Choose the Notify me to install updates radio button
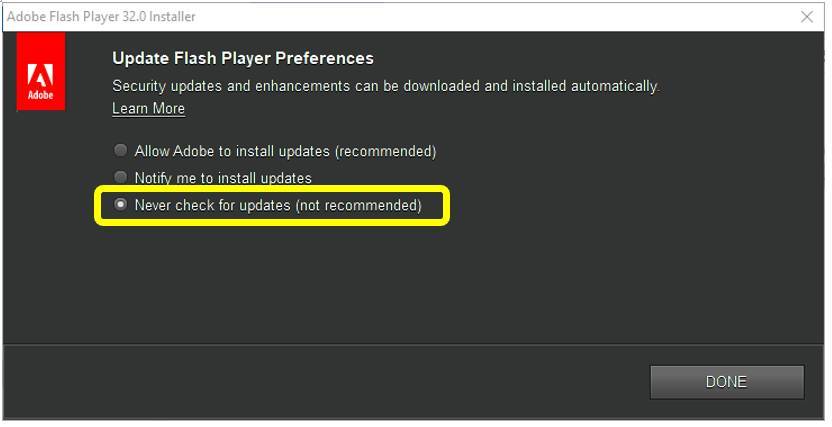This screenshot has width=832, height=427. pos(121,177)
